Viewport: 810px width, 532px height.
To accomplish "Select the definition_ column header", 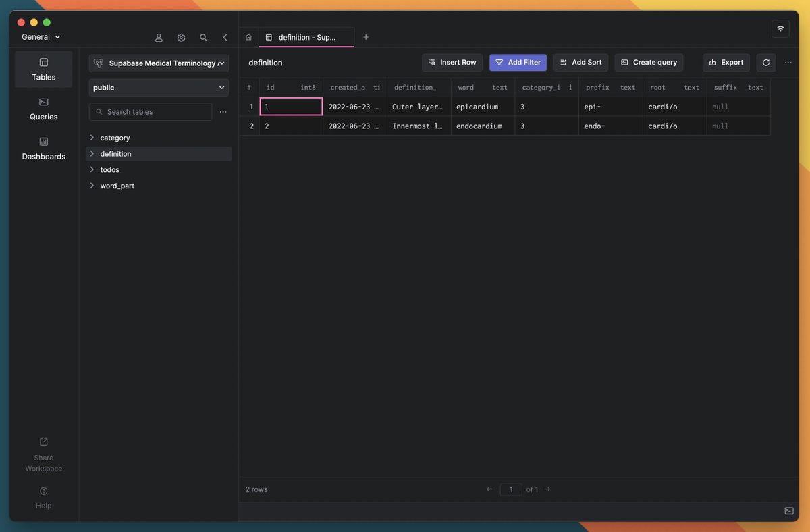I will 419,88.
